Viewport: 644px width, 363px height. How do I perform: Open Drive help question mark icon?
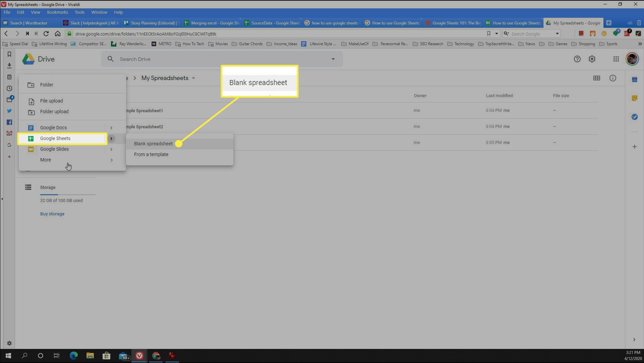coord(577,59)
